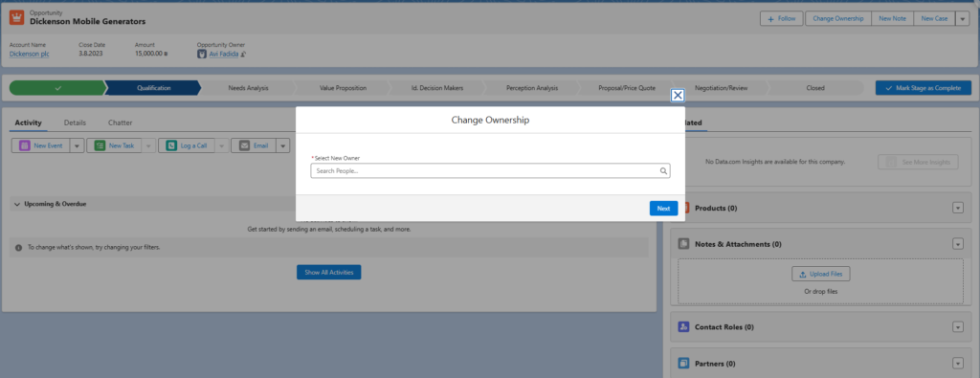Click the owner avatar beside Avi Fadida
This screenshot has height=378, width=980.
[x=202, y=54]
